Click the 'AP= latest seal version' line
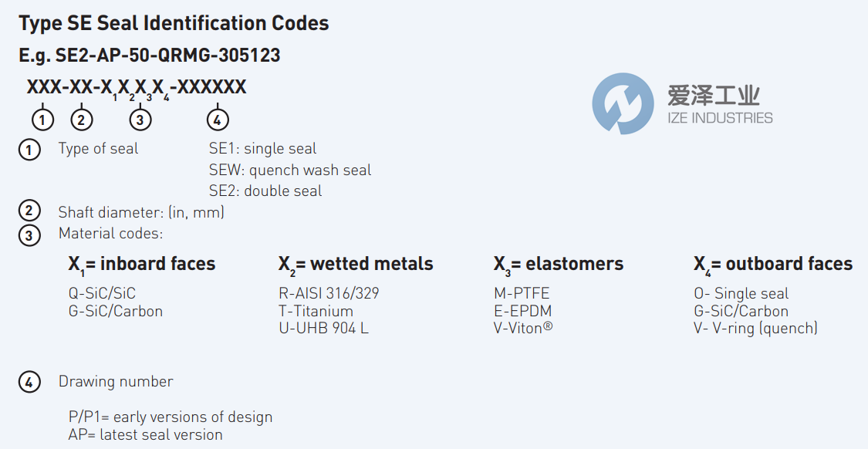 [x=146, y=435]
